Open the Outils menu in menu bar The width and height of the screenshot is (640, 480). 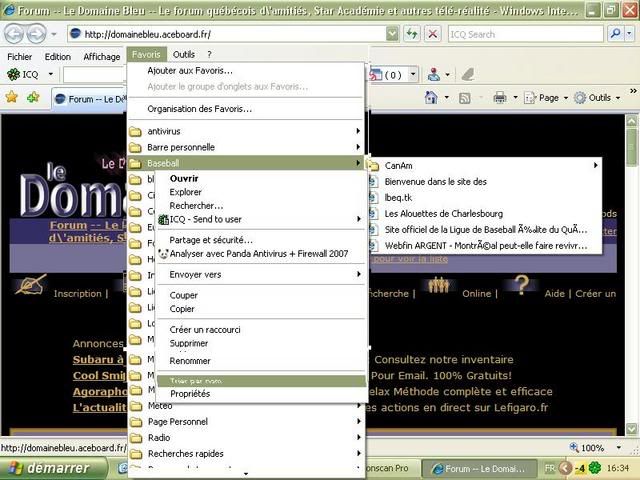coord(184,54)
